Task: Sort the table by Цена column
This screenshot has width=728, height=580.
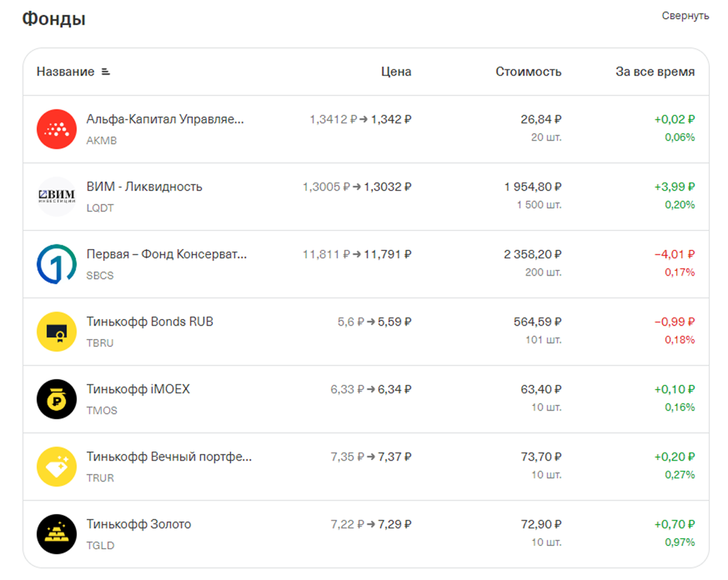Action: point(396,72)
